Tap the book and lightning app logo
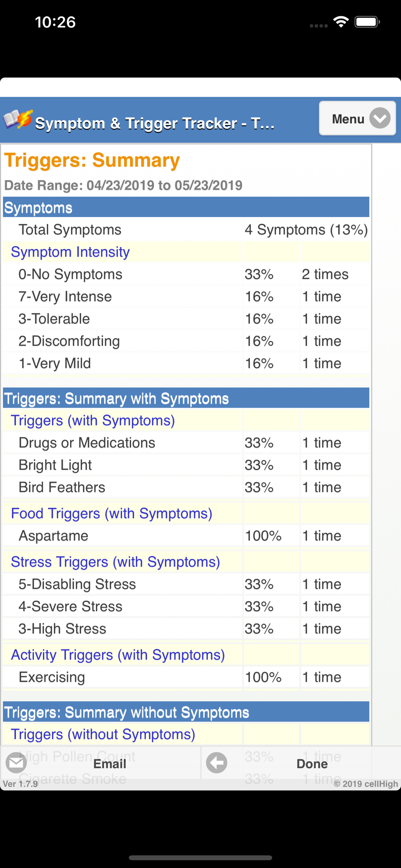The width and height of the screenshot is (401, 868). pos(18,119)
